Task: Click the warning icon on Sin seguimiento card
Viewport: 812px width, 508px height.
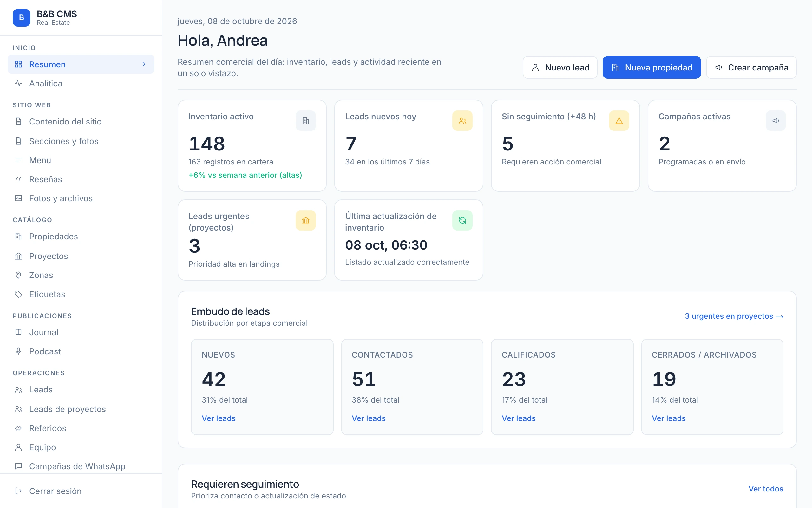Action: (x=619, y=121)
